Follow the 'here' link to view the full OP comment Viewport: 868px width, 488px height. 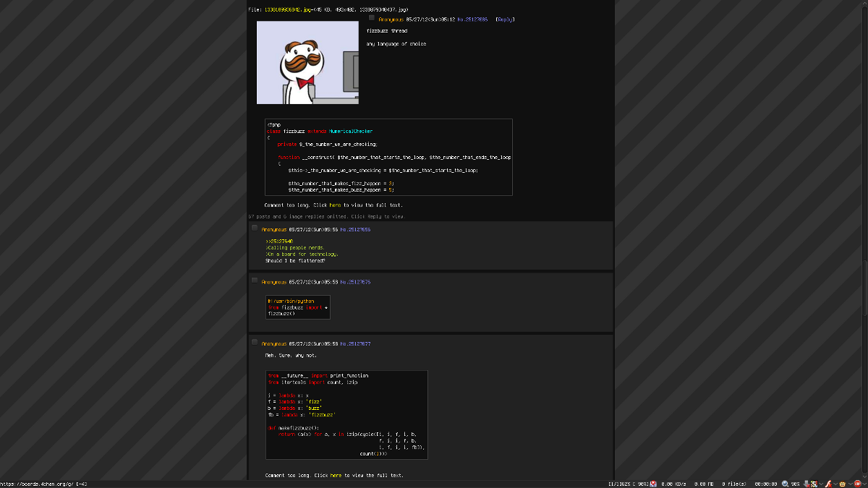[336, 205]
